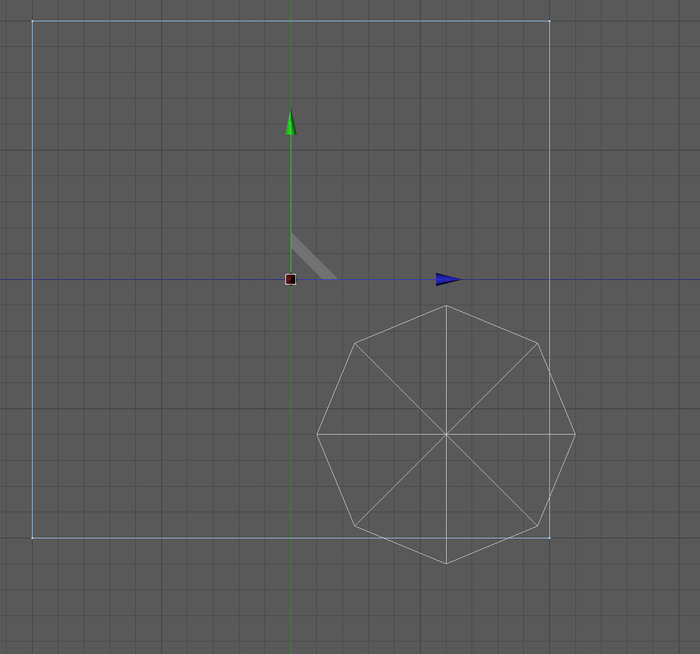Click the square's top-right corner point

tap(549, 21)
